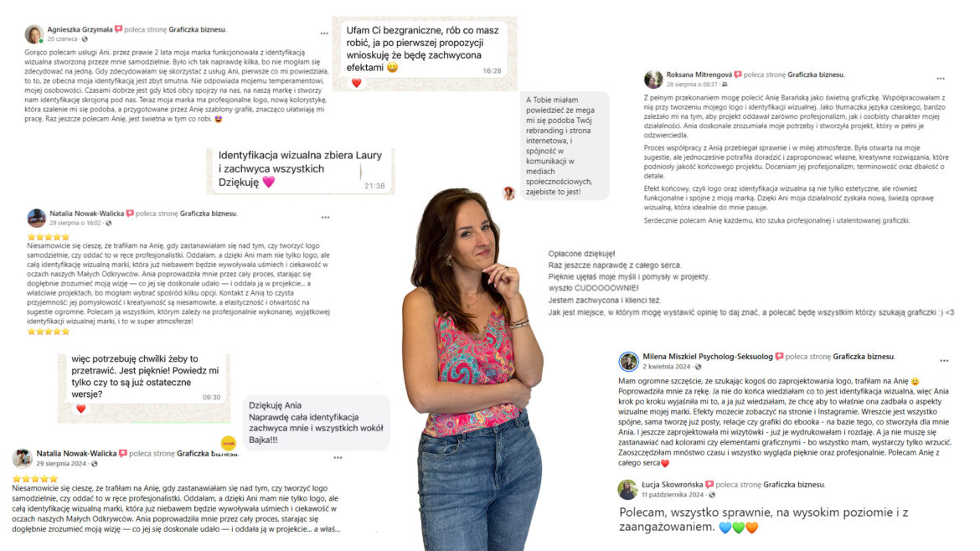Click the five-star rating above Natalia's review
Screen dimensions: 980x551
coord(48,237)
